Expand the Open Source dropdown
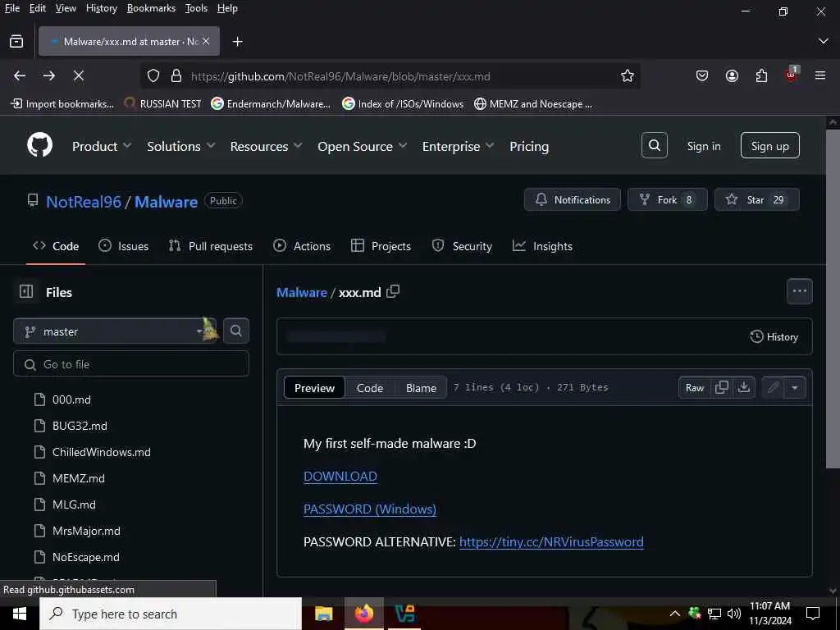840x630 pixels. (362, 146)
